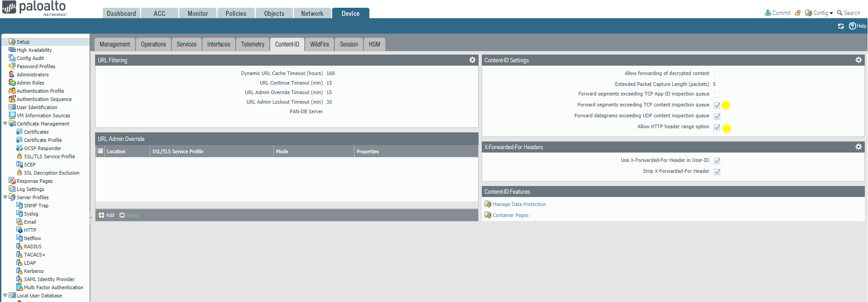The height and width of the screenshot is (302, 868).
Task: Click the Manage Data Protection icon
Action: pyautogui.click(x=488, y=204)
